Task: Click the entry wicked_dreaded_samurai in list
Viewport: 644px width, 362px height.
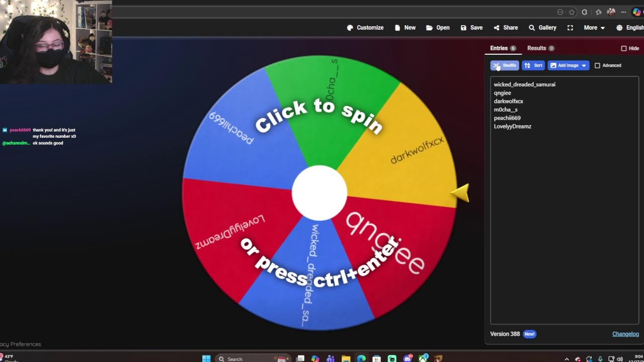Action: [x=525, y=84]
